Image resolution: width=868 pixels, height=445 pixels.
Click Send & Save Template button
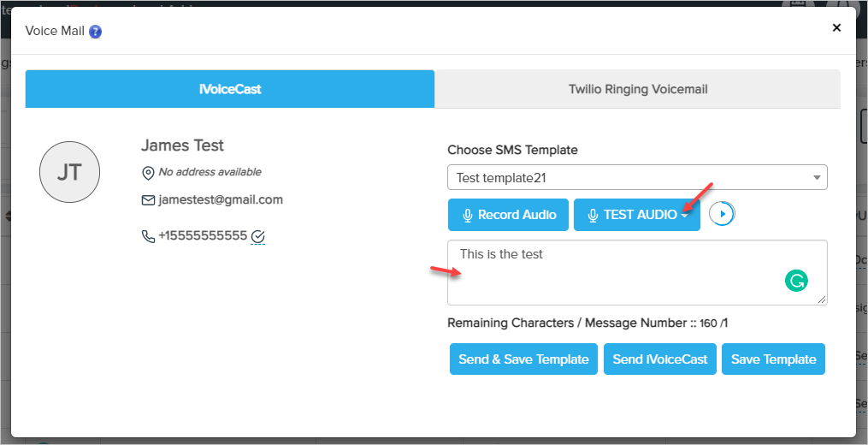coord(523,359)
